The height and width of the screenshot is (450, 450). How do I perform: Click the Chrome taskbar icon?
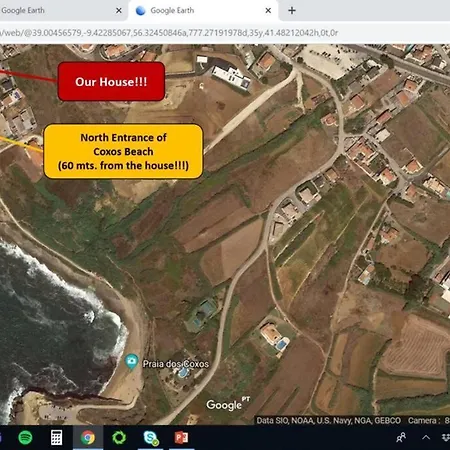[88, 437]
